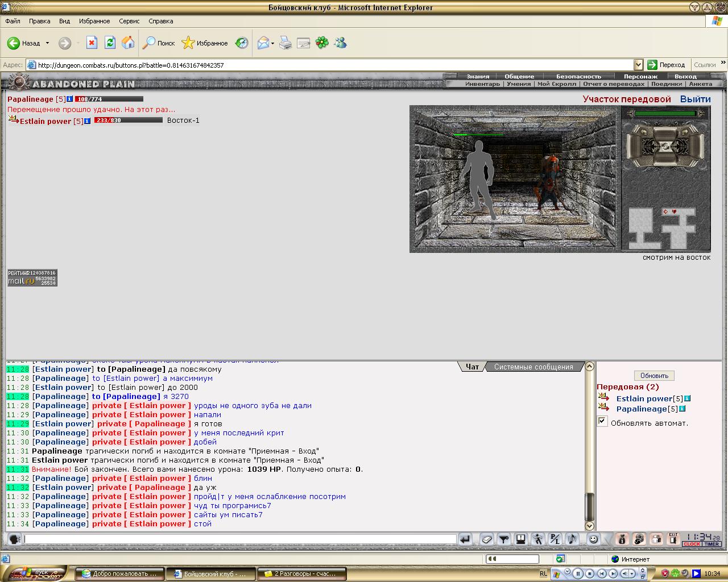728x582 pixels.
Task: Stop page loading with the red X
Action: pos(92,43)
